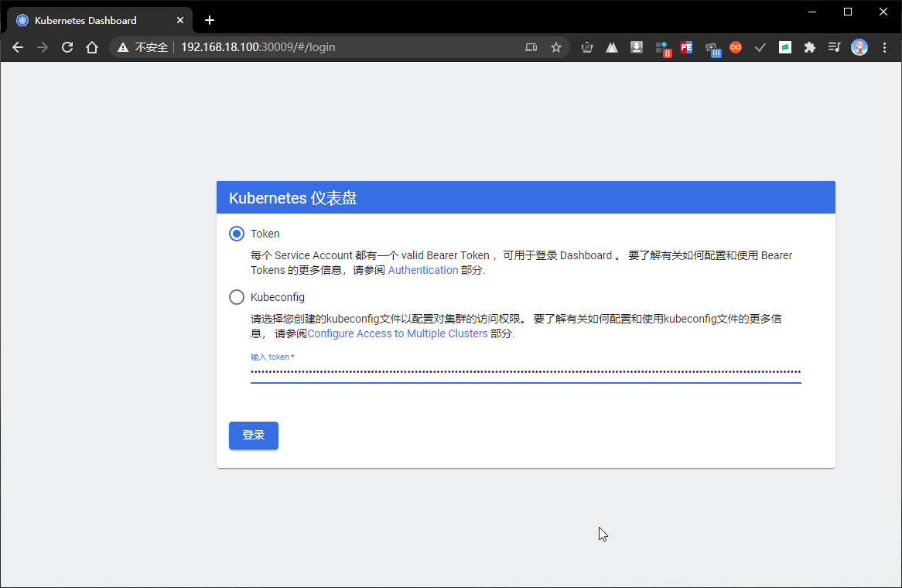Open the green square extension icon

click(784, 47)
